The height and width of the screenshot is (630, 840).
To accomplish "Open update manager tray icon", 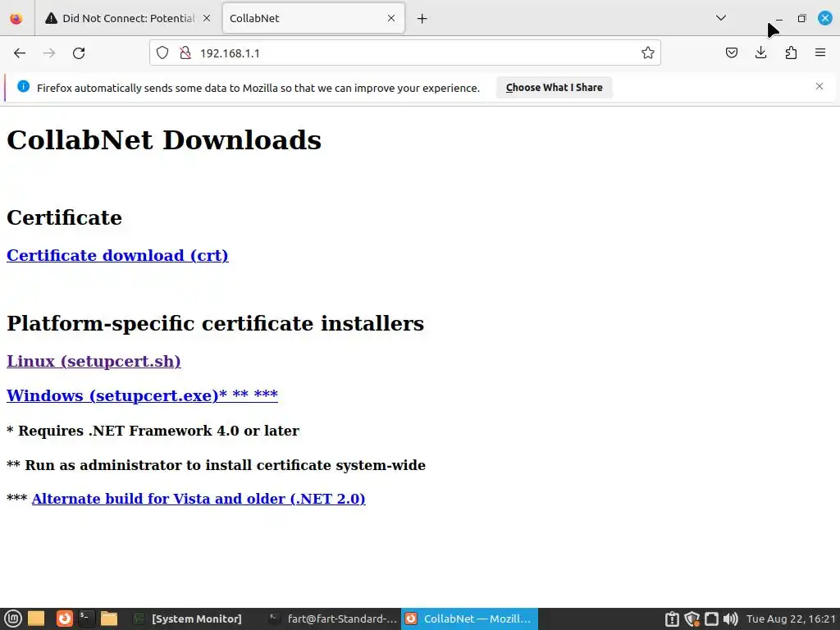I will tap(672, 619).
